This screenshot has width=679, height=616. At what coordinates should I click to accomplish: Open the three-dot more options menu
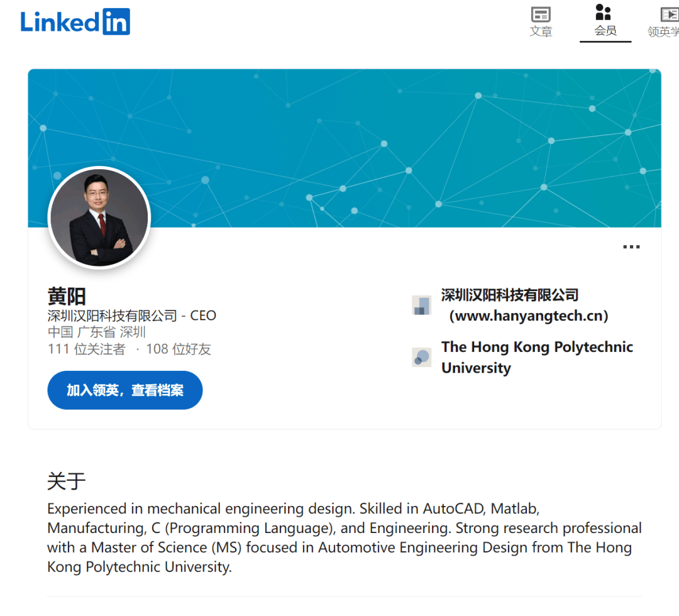pyautogui.click(x=631, y=247)
